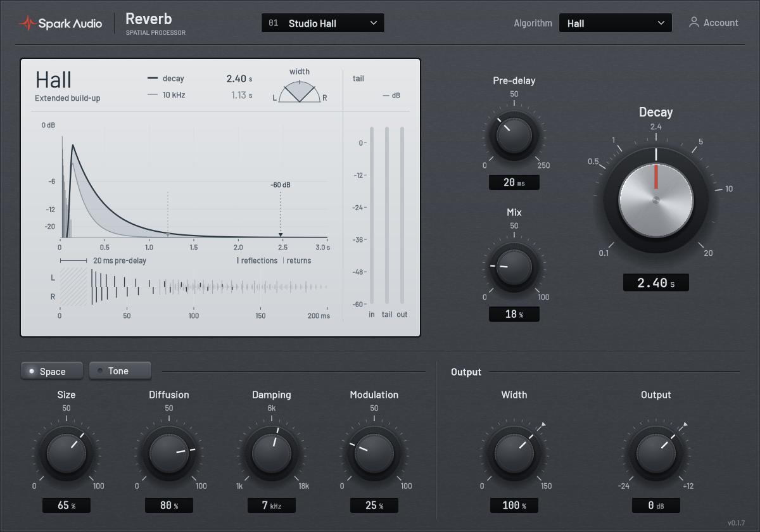Click the '10 kHz' legend label
The width and height of the screenshot is (760, 532).
click(174, 95)
